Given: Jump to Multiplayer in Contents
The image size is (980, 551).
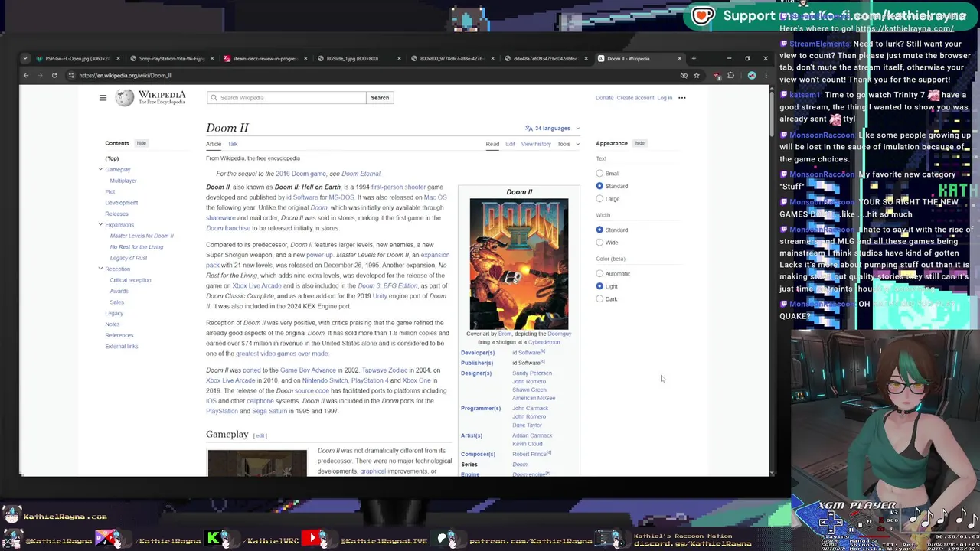Looking at the screenshot, I should 123,181.
